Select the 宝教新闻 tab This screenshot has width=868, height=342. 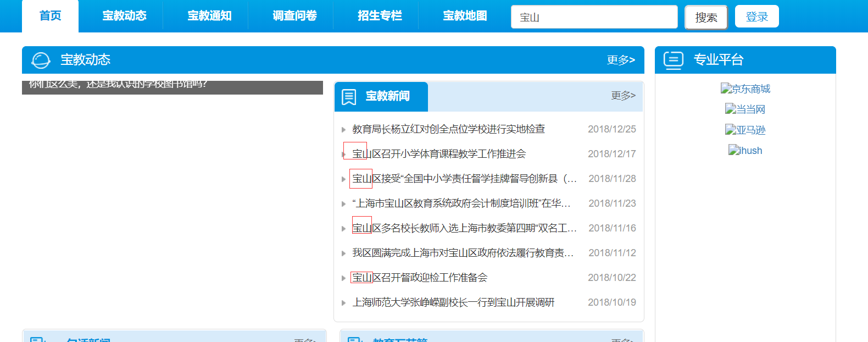381,97
